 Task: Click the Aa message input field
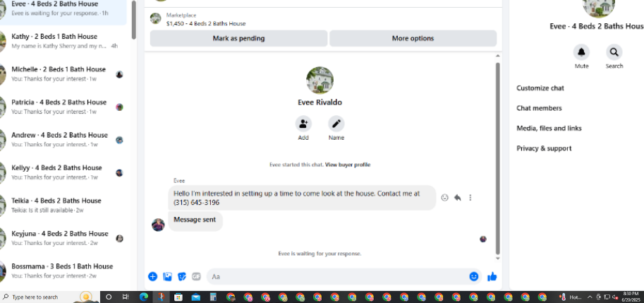click(338, 277)
